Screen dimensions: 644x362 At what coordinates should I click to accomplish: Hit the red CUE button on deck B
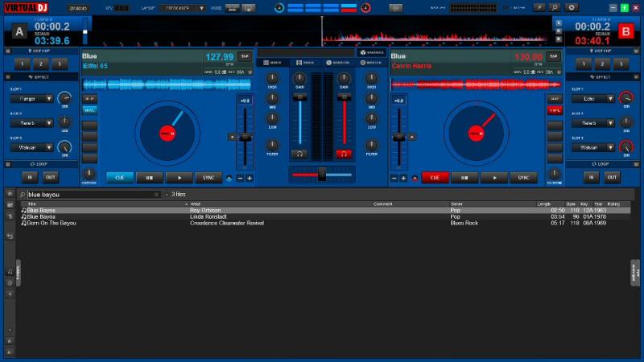[435, 178]
